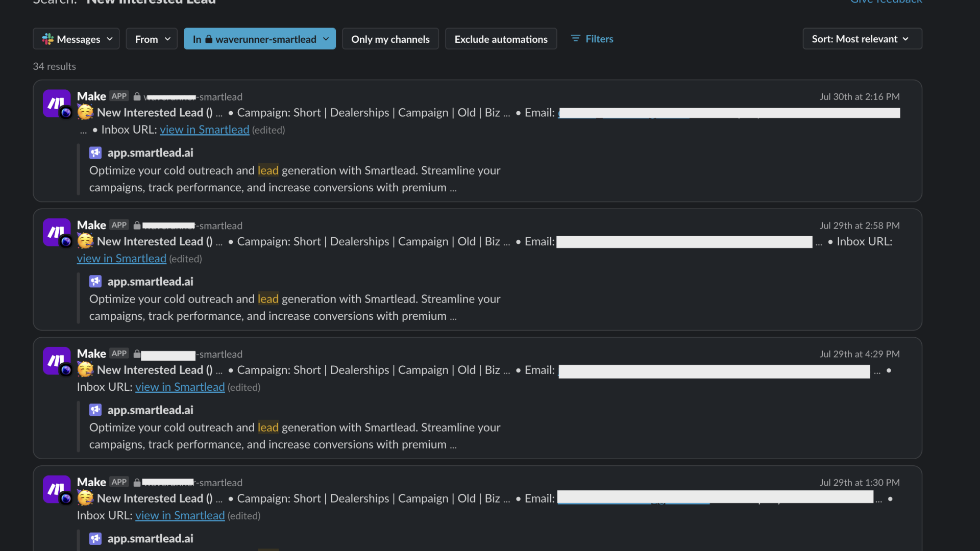
Task: Enable the Only my channels filter
Action: point(390,38)
